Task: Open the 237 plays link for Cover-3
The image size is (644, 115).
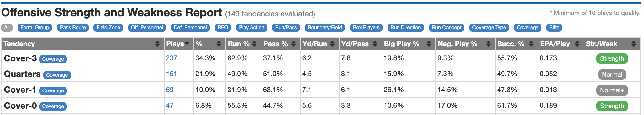Action: click(x=172, y=58)
